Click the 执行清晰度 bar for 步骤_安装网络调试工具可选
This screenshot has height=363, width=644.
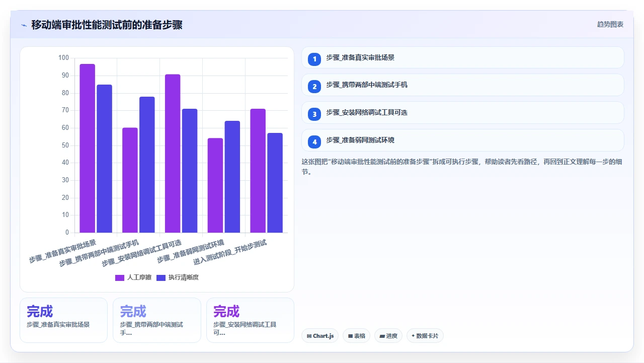click(x=190, y=171)
